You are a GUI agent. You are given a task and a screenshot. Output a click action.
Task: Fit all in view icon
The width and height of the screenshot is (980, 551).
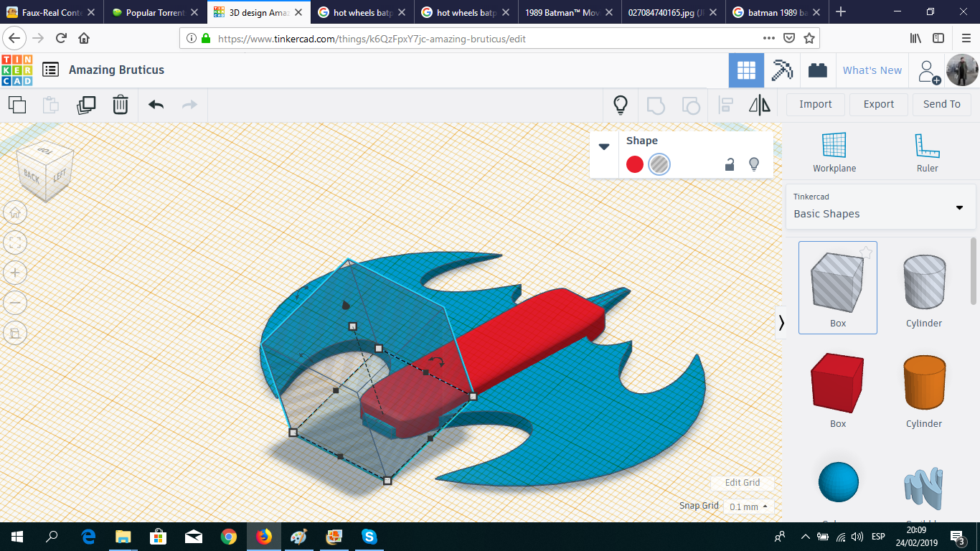15,242
